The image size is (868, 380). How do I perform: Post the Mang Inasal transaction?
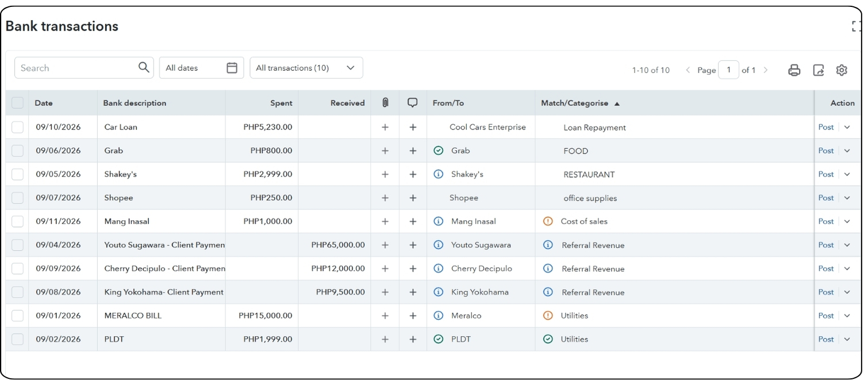[826, 221]
